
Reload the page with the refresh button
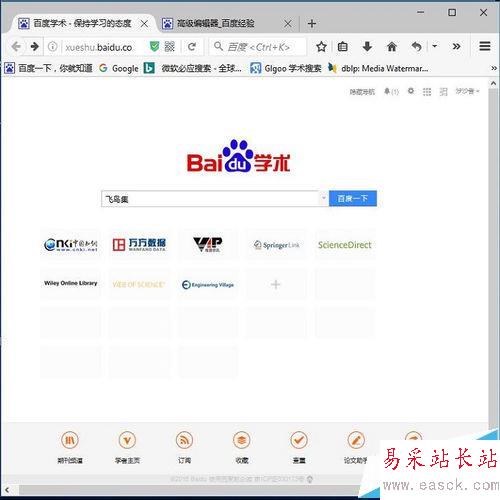(x=192, y=47)
